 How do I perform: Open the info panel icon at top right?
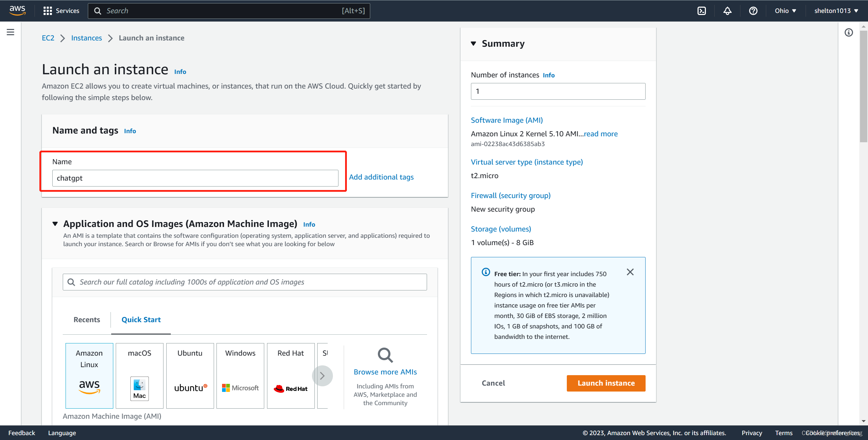click(849, 32)
